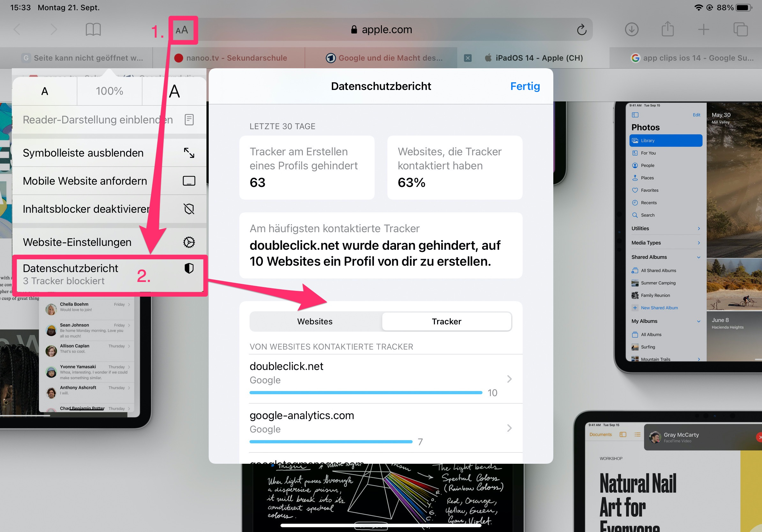The width and height of the screenshot is (762, 532).
Task: Switch the segmented control to Websites
Action: pos(315,321)
